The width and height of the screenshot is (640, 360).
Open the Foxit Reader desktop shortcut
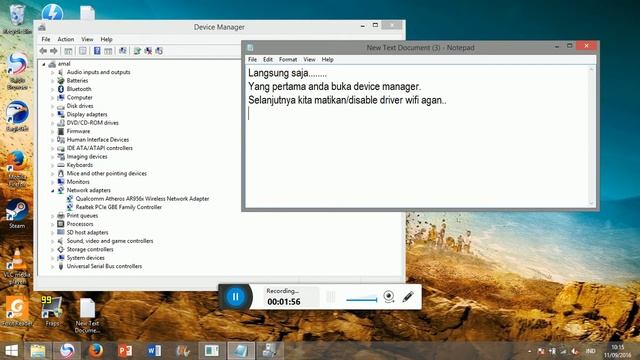17,311
